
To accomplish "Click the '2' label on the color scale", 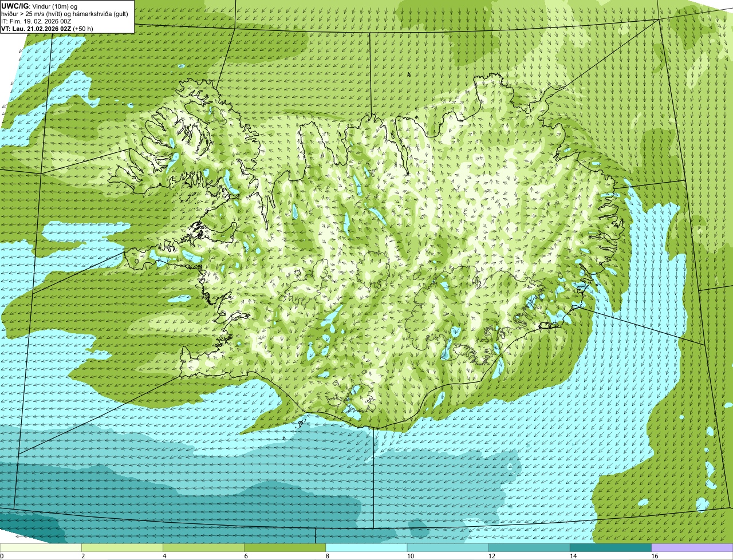I will [83, 556].
